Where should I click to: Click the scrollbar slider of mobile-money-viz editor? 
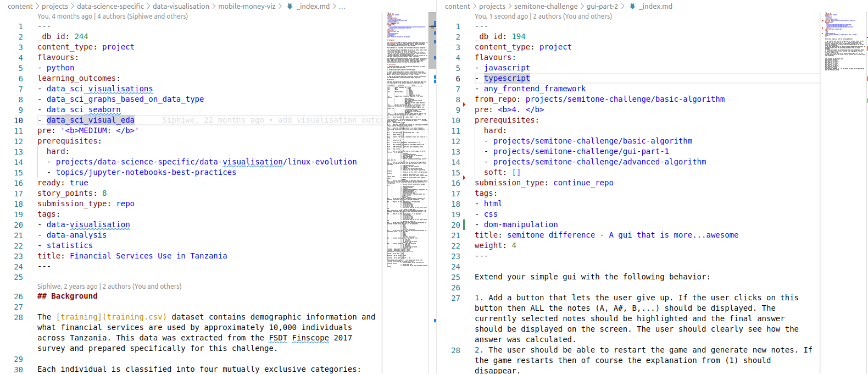tap(432, 40)
